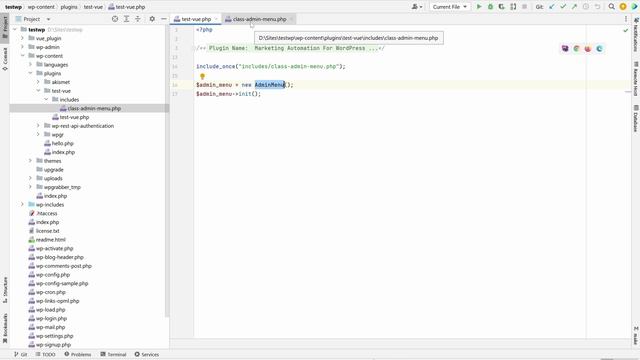Hide the Project panel with the minus icon

[x=164, y=19]
